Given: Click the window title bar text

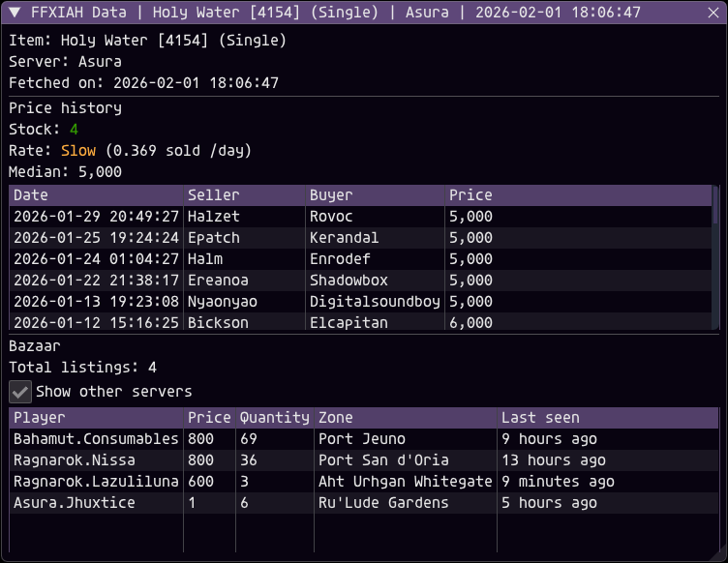Looking at the screenshot, I should click(x=335, y=12).
